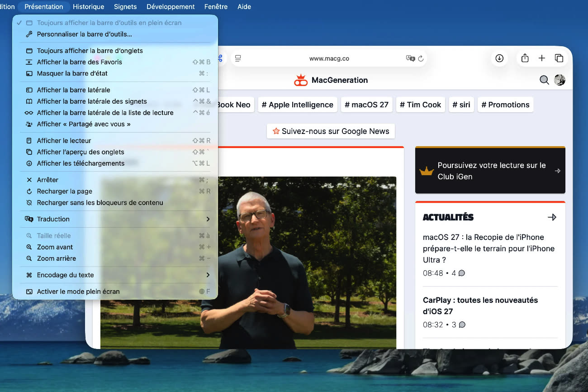The height and width of the screenshot is (392, 588).
Task: Click the translate icon in the address bar
Action: pos(410,58)
